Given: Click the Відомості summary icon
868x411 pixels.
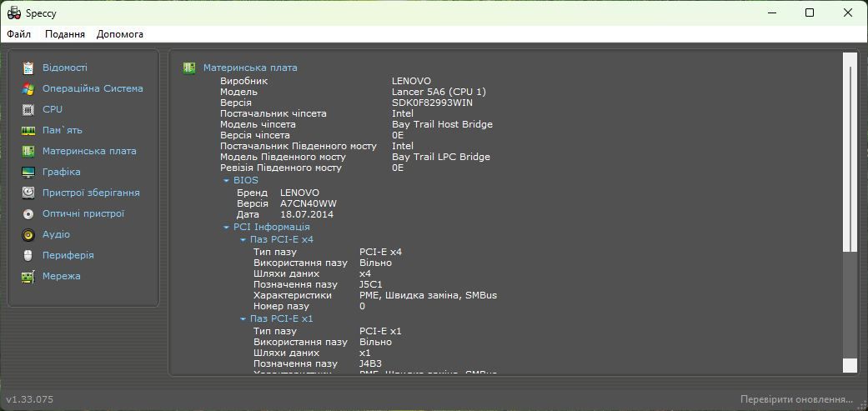Looking at the screenshot, I should 28,68.
